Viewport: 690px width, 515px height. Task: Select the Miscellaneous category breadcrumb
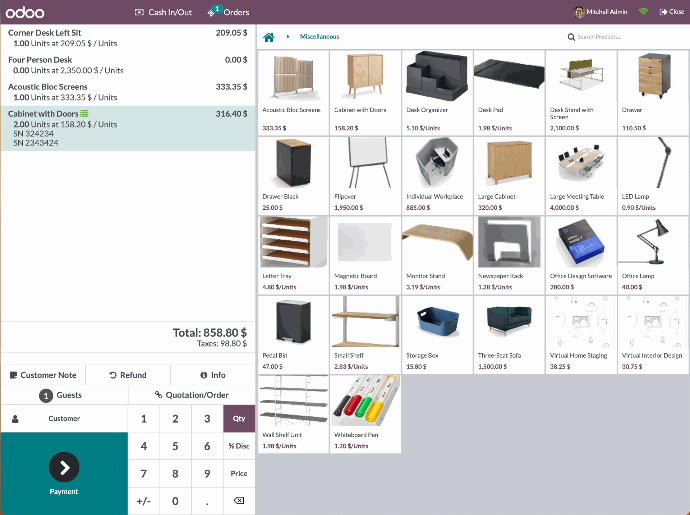319,37
